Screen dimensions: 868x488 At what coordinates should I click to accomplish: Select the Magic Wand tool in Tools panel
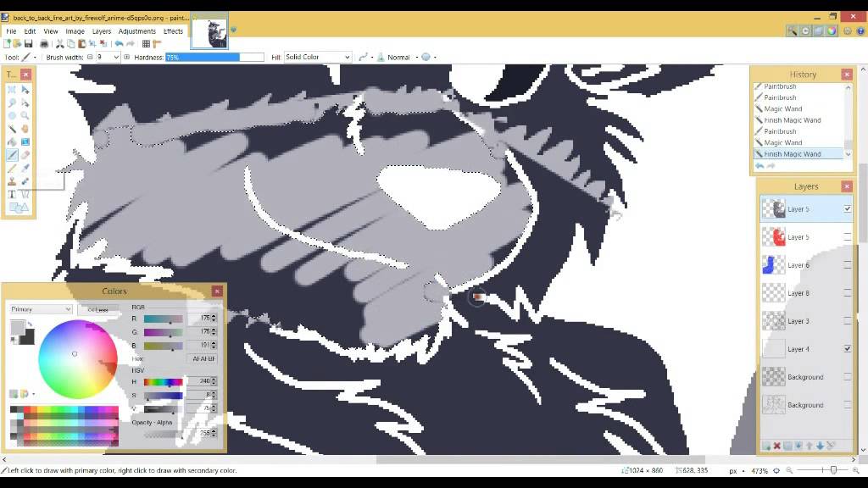click(x=12, y=129)
